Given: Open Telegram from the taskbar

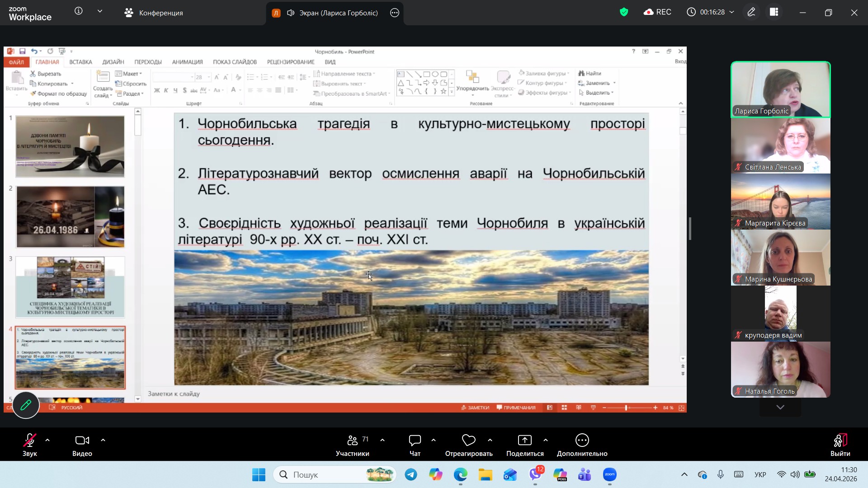Looking at the screenshot, I should [411, 474].
